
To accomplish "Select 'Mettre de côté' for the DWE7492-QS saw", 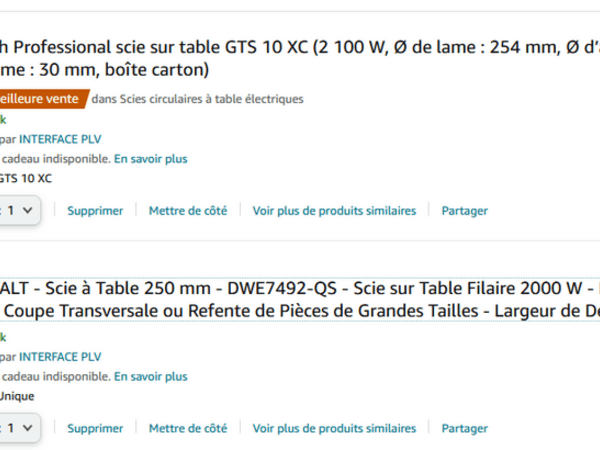I will [x=188, y=429].
